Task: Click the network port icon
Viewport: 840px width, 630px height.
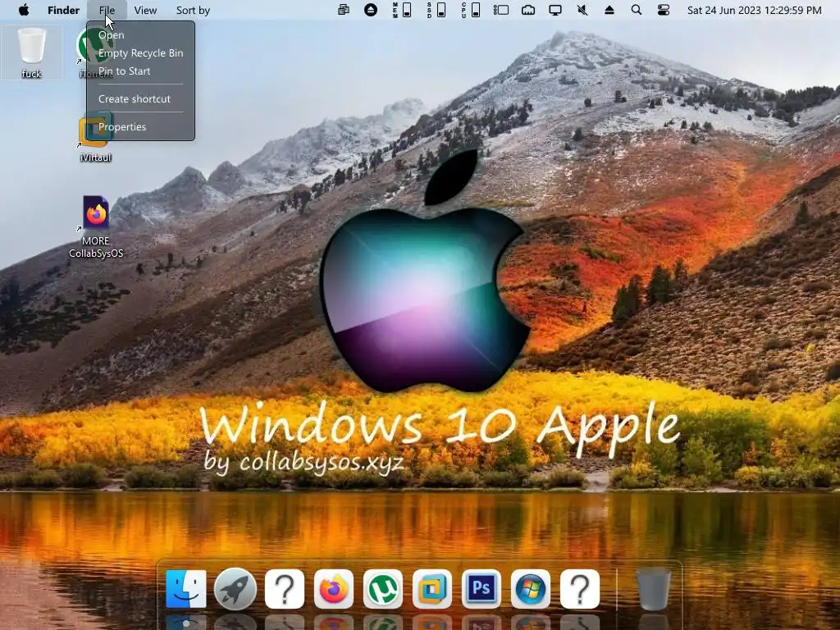Action: click(x=528, y=10)
